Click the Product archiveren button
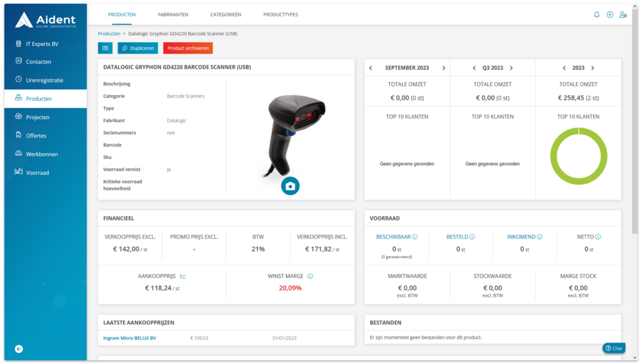Viewport: 644px width, 364px height. click(187, 48)
